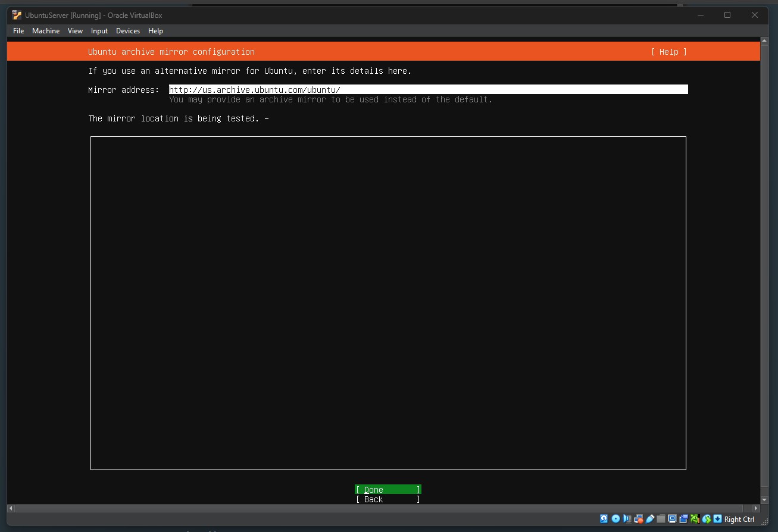Click the recording status icon
778x532 pixels.
click(683, 519)
